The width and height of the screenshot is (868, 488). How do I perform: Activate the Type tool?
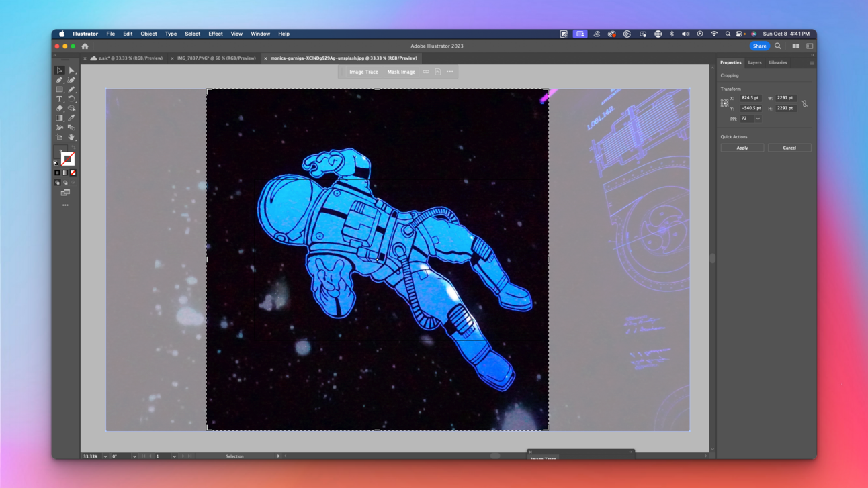tap(59, 99)
